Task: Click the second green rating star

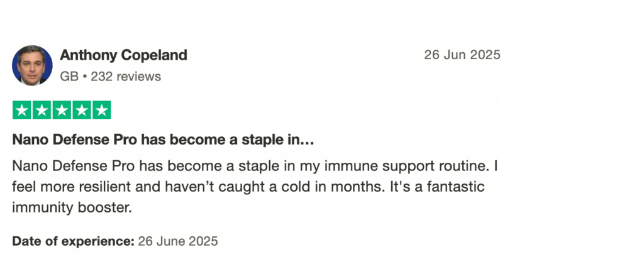Action: click(x=42, y=110)
